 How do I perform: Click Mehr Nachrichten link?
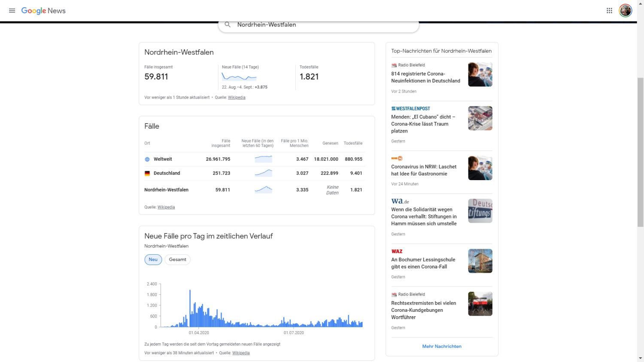[x=441, y=346]
